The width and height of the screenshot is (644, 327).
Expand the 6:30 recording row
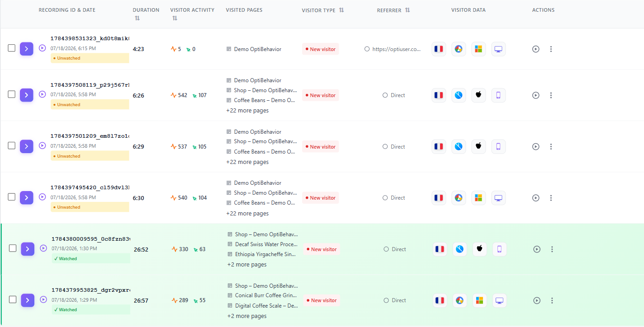(27, 197)
